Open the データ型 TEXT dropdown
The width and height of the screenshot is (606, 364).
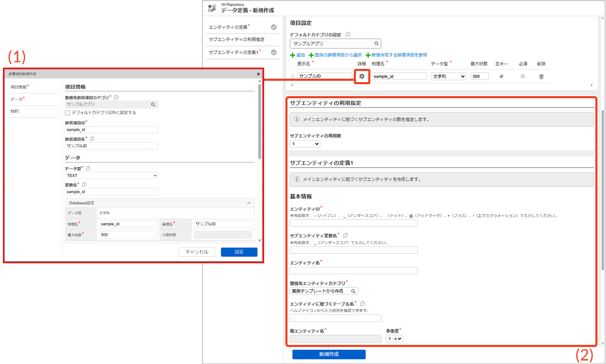111,176
